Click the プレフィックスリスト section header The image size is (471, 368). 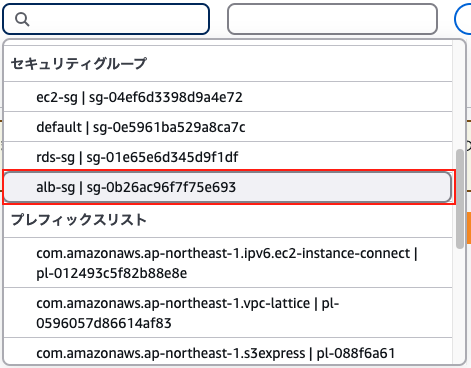tap(79, 220)
